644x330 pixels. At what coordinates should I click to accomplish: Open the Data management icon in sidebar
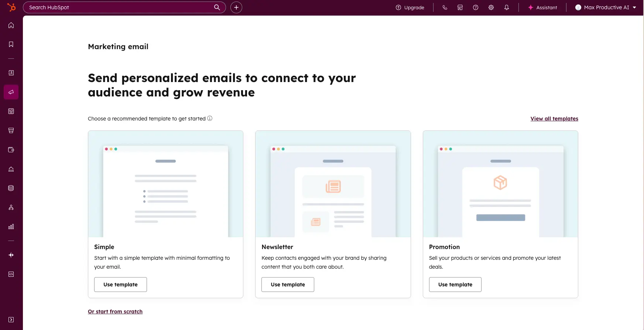[11, 188]
